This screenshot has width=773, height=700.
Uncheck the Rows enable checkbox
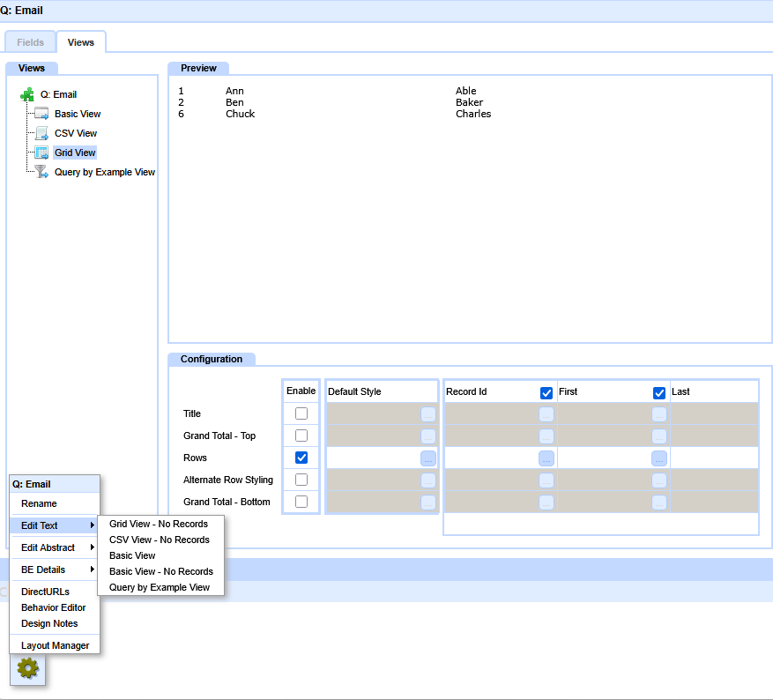301,458
